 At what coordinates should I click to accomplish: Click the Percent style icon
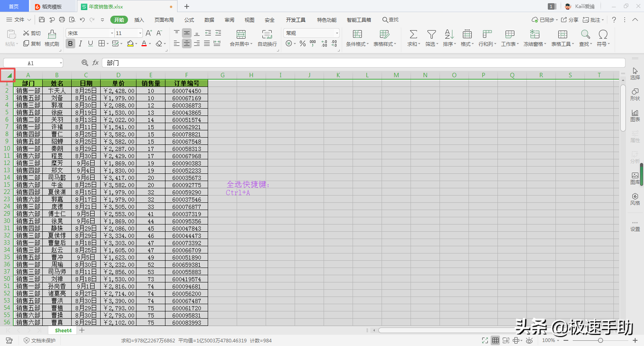click(303, 43)
